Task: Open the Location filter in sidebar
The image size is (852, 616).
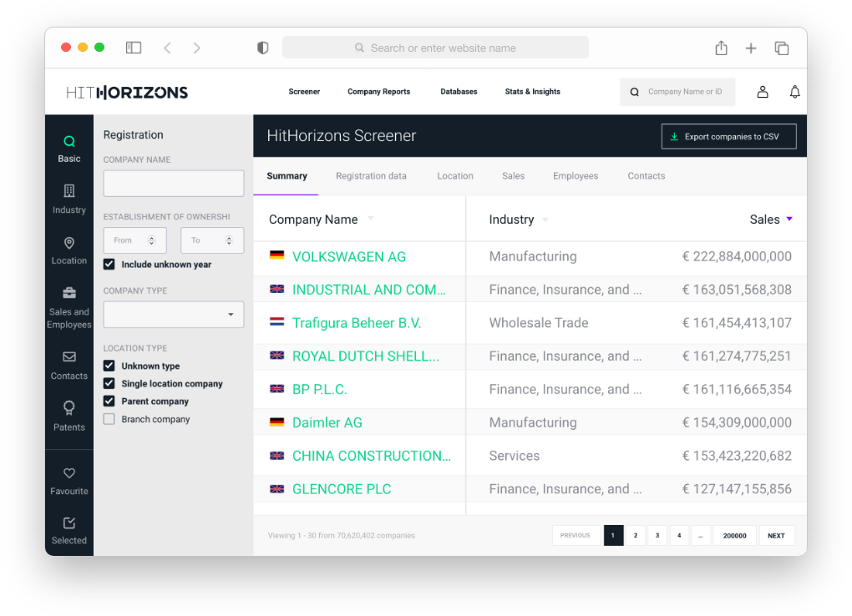Action: pyautogui.click(x=69, y=250)
